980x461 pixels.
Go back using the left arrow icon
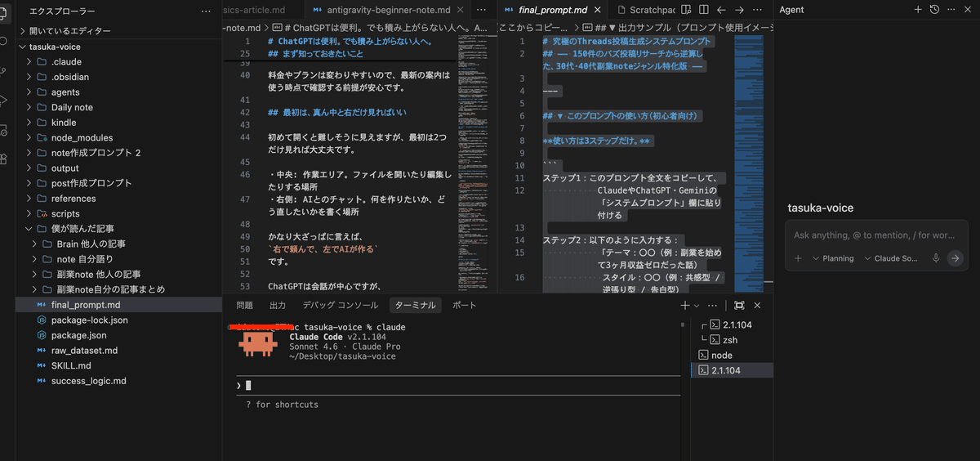coord(721,10)
